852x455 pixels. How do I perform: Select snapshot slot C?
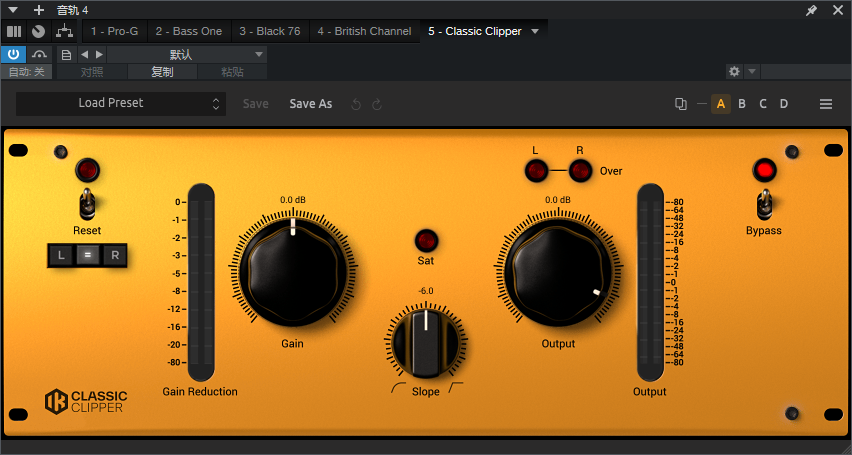coord(763,104)
